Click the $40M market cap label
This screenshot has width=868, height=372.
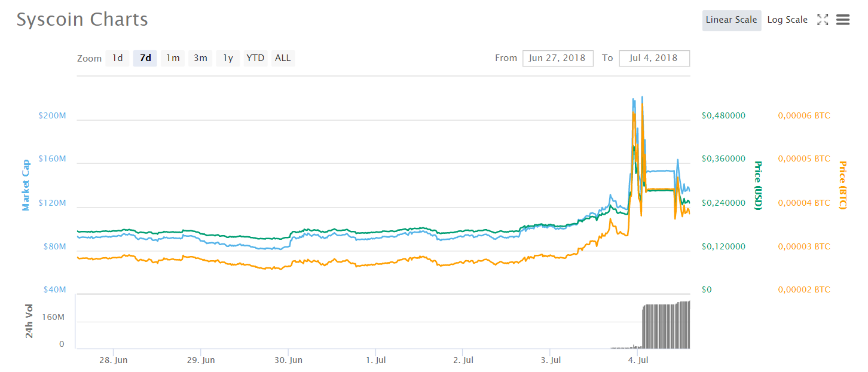tap(54, 289)
